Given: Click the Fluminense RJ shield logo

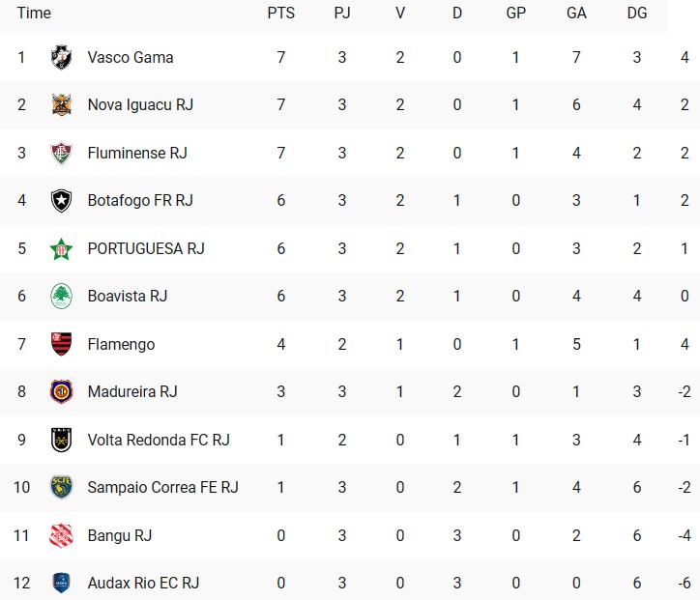Looking at the screenshot, I should coord(61,153).
